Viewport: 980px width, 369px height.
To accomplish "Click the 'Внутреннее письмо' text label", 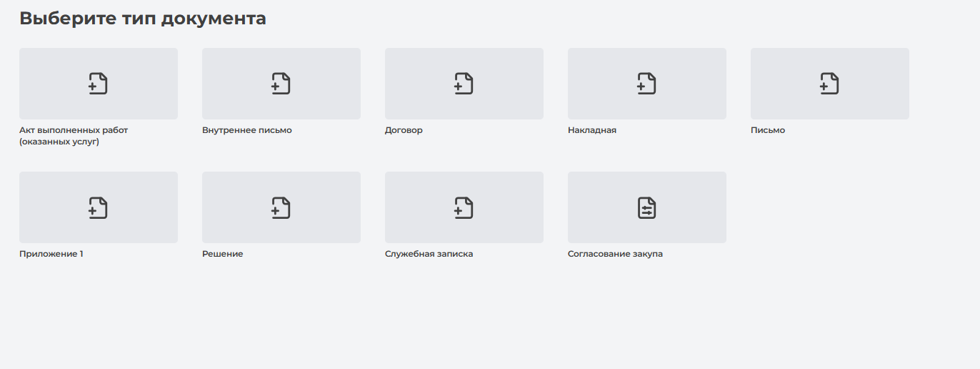I will click(246, 130).
